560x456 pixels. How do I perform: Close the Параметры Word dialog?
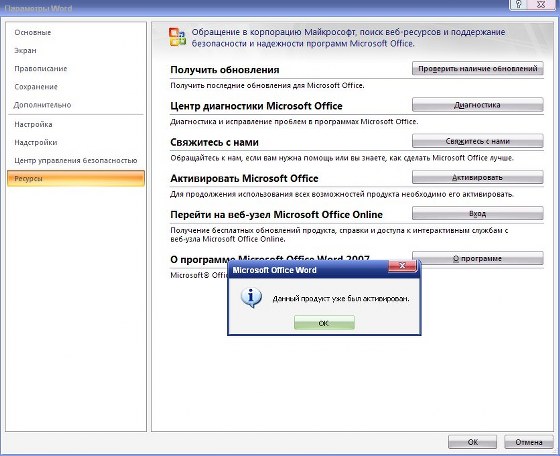pos(541,5)
